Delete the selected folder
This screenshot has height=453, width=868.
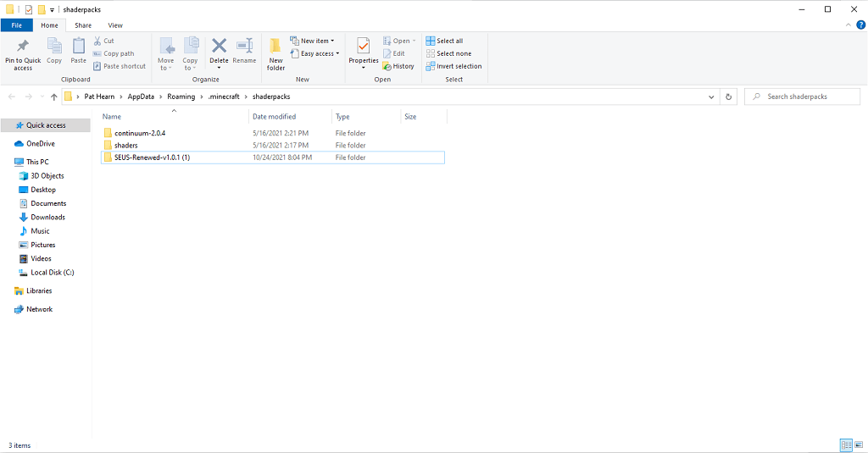[x=219, y=53]
